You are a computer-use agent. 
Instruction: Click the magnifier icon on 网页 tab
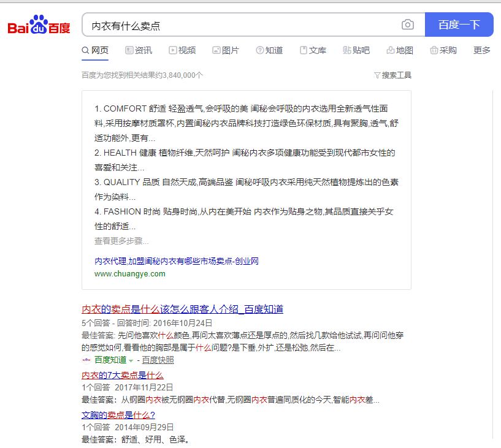click(x=85, y=50)
